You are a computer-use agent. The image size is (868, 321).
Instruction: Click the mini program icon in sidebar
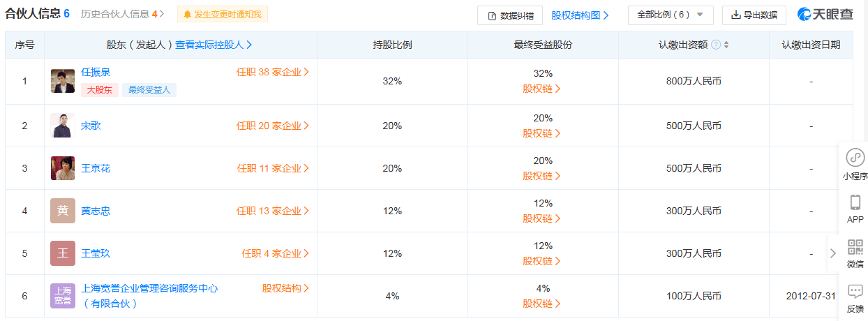tap(855, 158)
